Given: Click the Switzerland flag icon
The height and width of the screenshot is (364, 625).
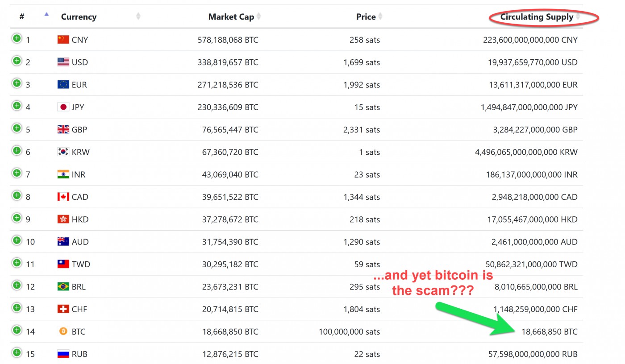Looking at the screenshot, I should click(x=63, y=309).
